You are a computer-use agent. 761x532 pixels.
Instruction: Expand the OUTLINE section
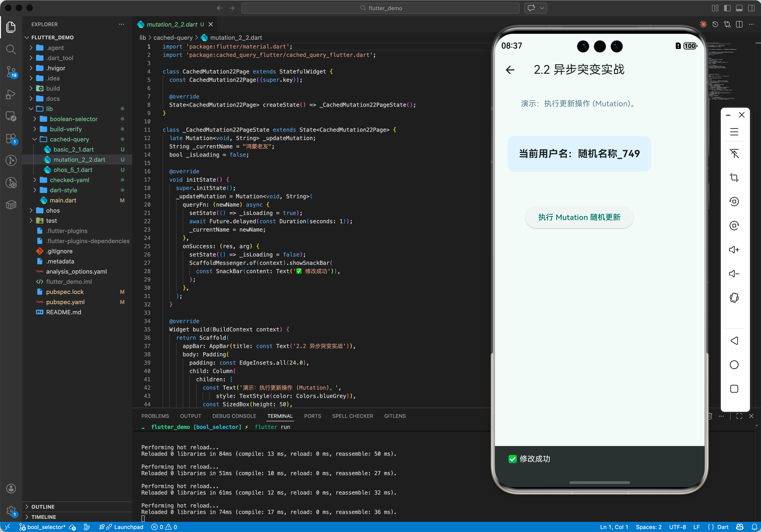[x=43, y=507]
